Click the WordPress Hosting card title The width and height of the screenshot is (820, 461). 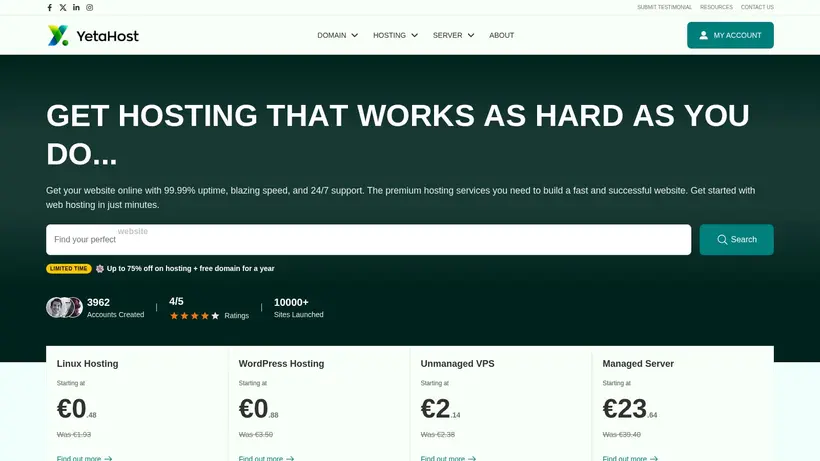pyautogui.click(x=281, y=364)
